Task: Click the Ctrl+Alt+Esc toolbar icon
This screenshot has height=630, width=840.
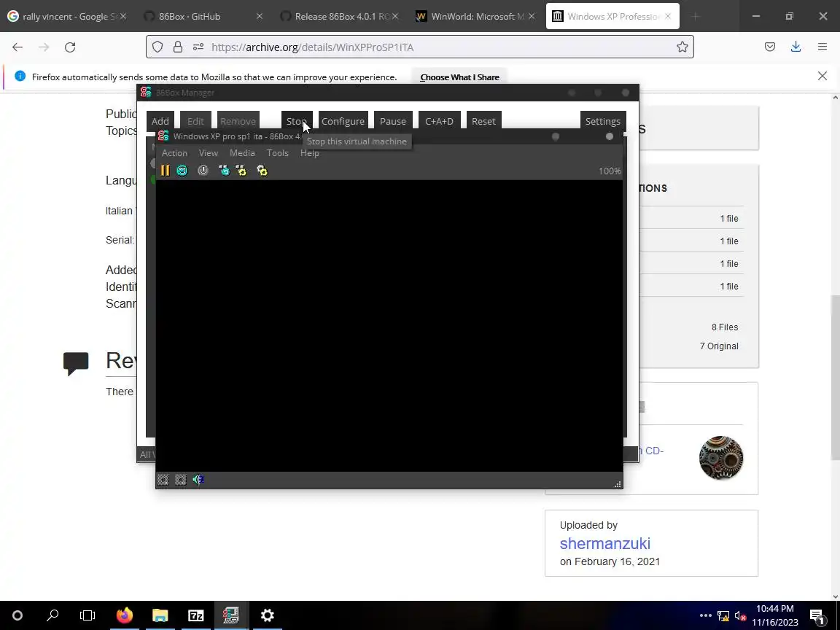Action: tap(241, 171)
